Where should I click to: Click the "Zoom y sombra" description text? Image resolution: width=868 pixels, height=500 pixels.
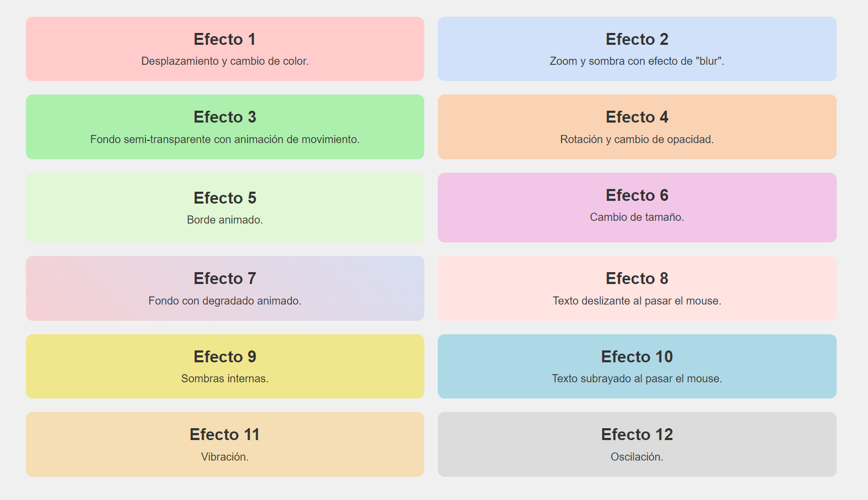pyautogui.click(x=637, y=61)
